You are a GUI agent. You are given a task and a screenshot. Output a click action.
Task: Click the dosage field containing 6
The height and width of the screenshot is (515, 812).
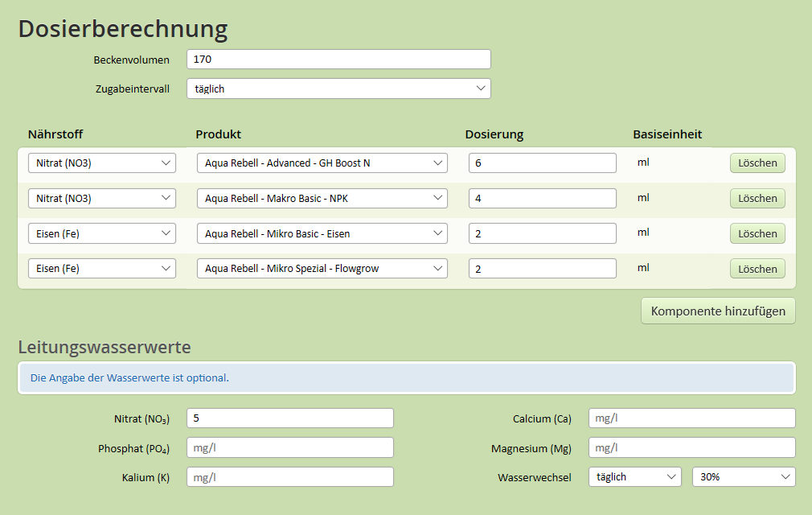[x=542, y=163]
